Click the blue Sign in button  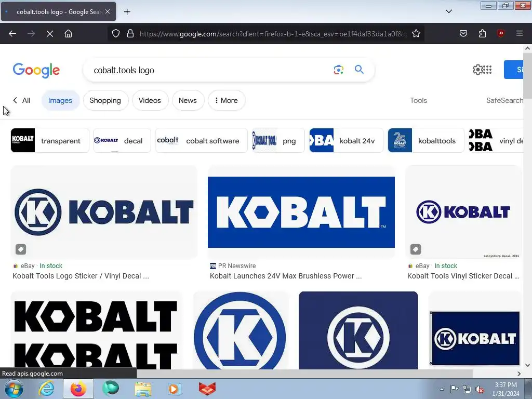coord(513,70)
